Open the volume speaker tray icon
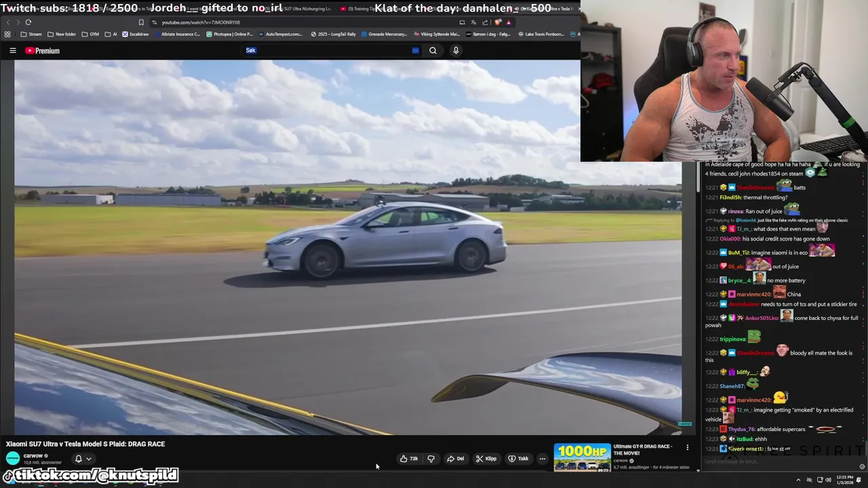 pyautogui.click(x=829, y=480)
